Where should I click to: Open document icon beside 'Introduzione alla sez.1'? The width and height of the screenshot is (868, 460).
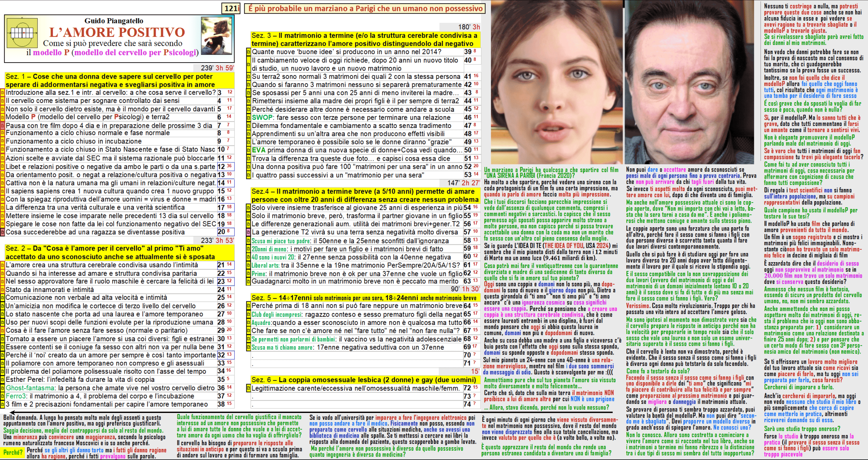point(3,92)
